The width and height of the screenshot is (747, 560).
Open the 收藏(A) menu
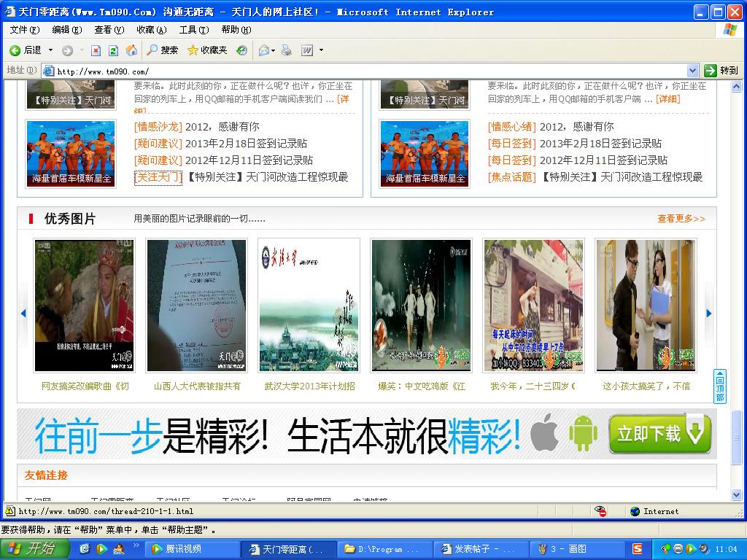click(151, 30)
